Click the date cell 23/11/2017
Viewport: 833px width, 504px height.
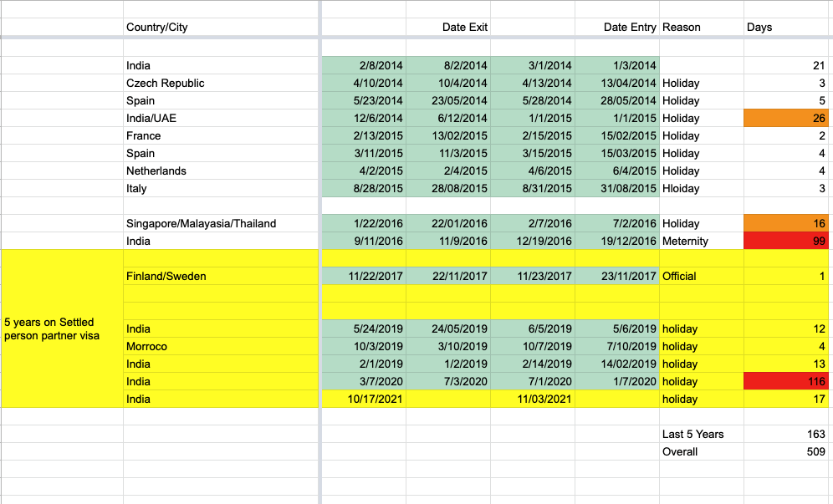point(617,276)
